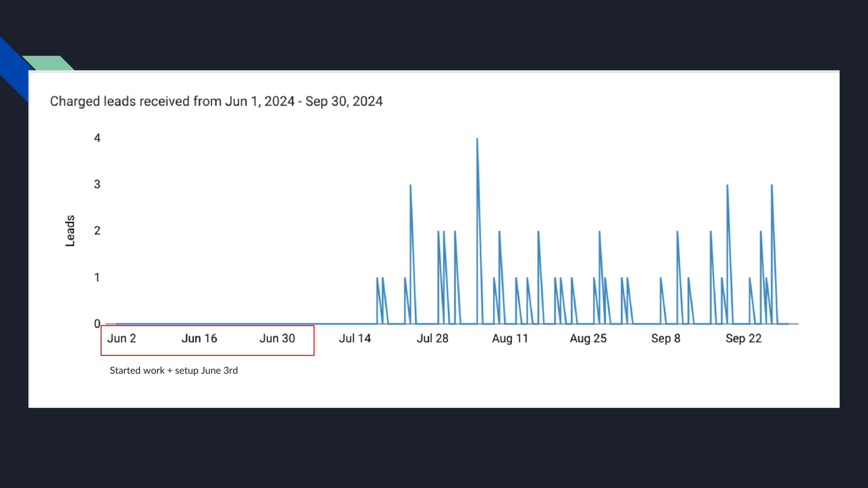Viewport: 868px width, 488px height.
Task: Click the Aug 25 axis label
Action: (x=588, y=338)
